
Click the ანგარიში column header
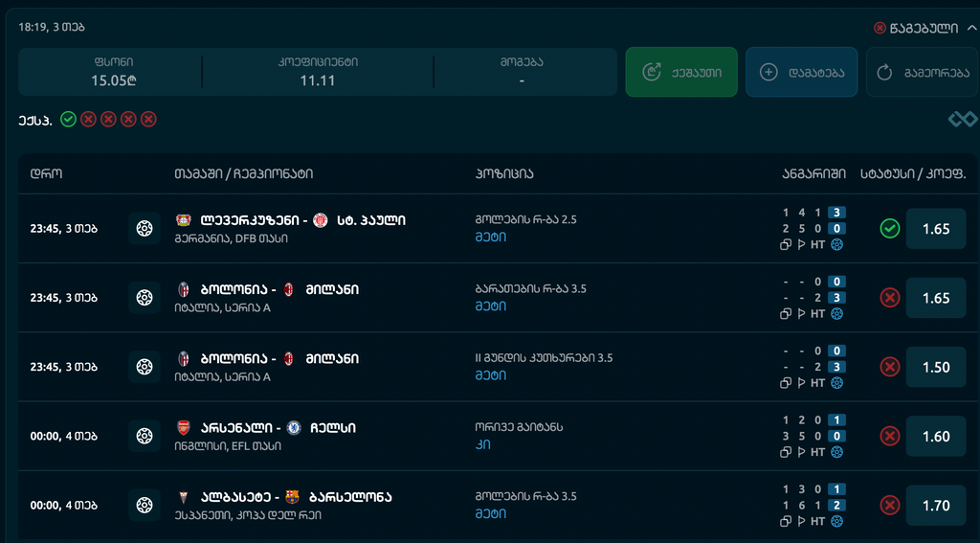pyautogui.click(x=813, y=174)
